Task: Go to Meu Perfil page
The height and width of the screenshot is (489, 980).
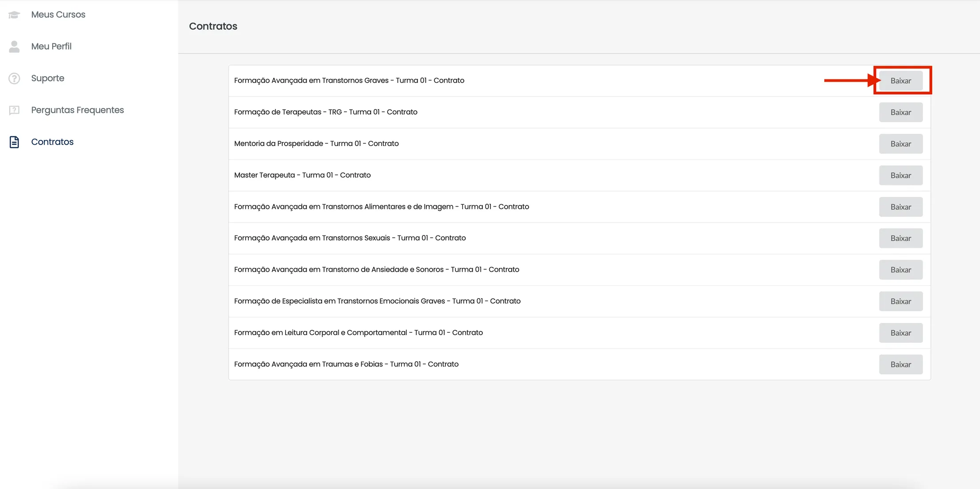Action: click(x=51, y=46)
